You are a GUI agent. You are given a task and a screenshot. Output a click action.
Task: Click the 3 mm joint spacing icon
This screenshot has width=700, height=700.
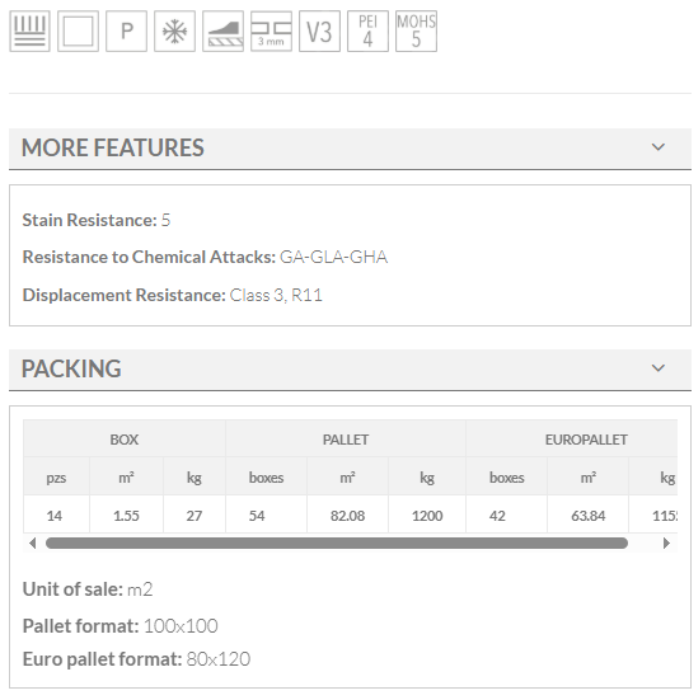[x=270, y=31]
